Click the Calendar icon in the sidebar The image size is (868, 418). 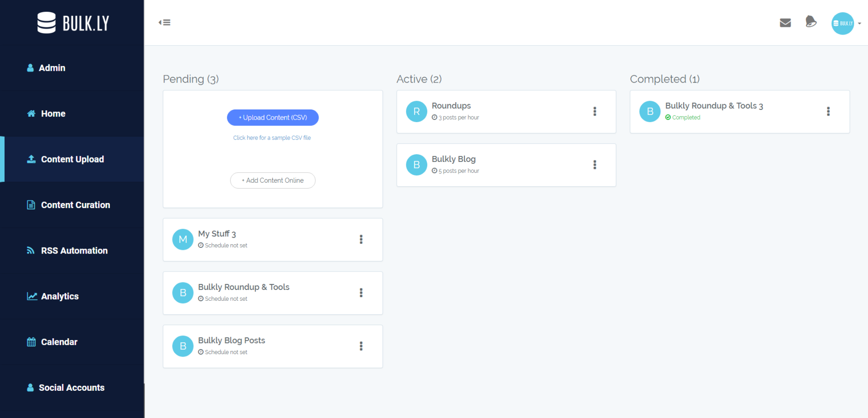pyautogui.click(x=31, y=342)
